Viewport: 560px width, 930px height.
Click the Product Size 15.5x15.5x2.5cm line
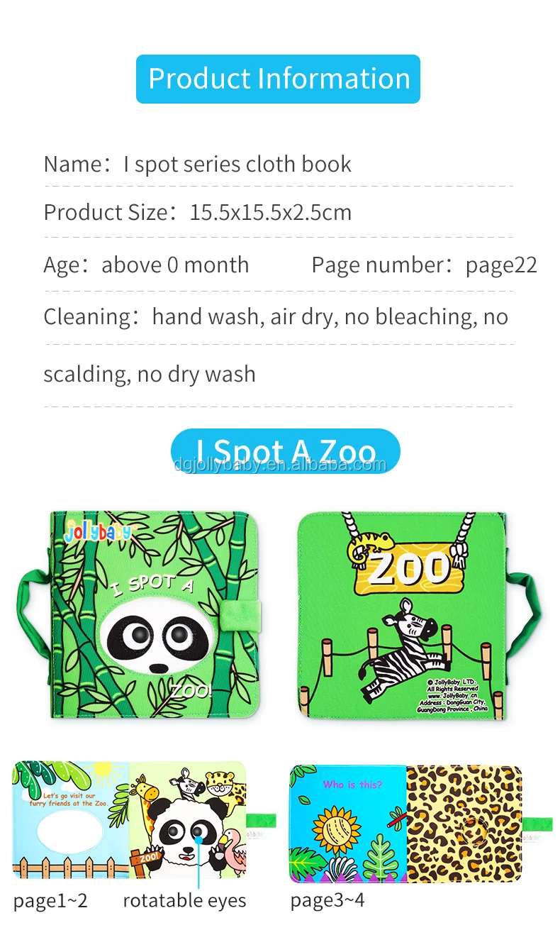198,212
